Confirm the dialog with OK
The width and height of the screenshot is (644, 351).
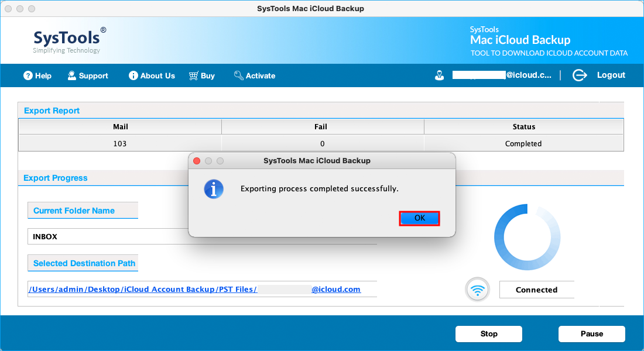tap(419, 218)
